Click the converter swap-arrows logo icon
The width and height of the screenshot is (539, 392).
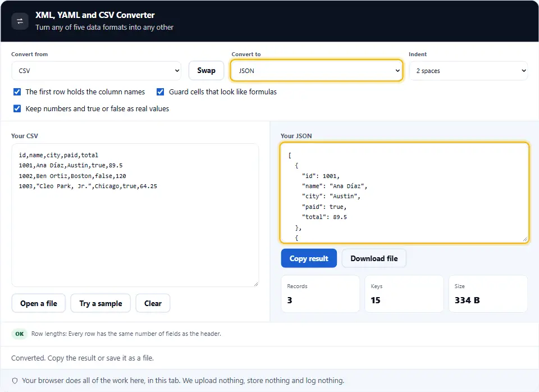click(20, 21)
